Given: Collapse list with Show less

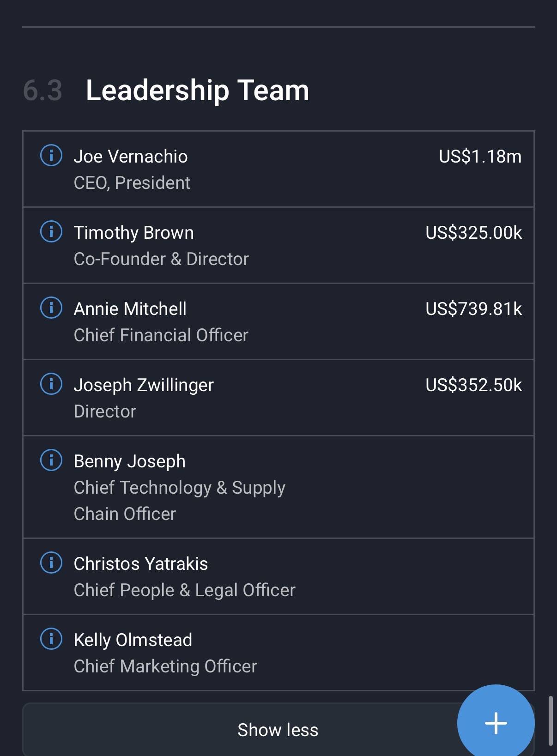Looking at the screenshot, I should [278, 730].
